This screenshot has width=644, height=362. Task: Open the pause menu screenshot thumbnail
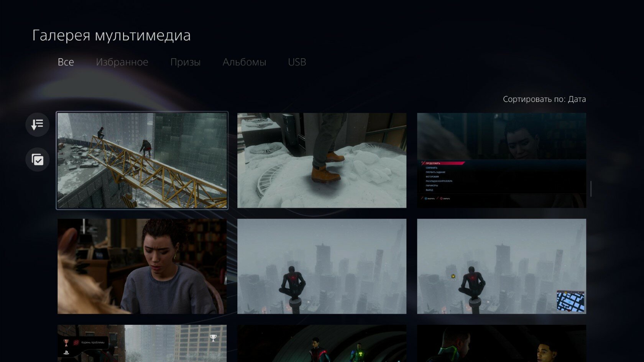tap(501, 161)
